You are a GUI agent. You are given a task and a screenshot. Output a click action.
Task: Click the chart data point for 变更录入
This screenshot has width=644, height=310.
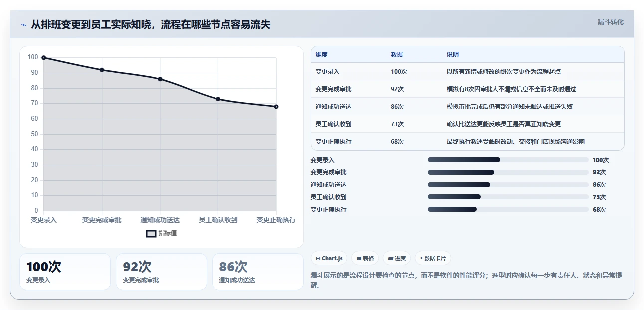click(44, 58)
